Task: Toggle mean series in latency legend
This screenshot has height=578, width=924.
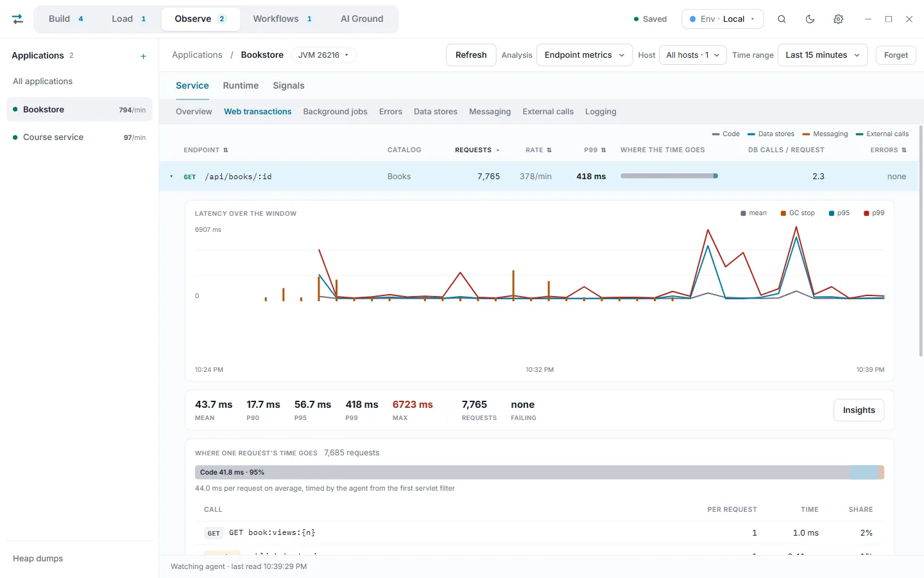Action: click(753, 213)
